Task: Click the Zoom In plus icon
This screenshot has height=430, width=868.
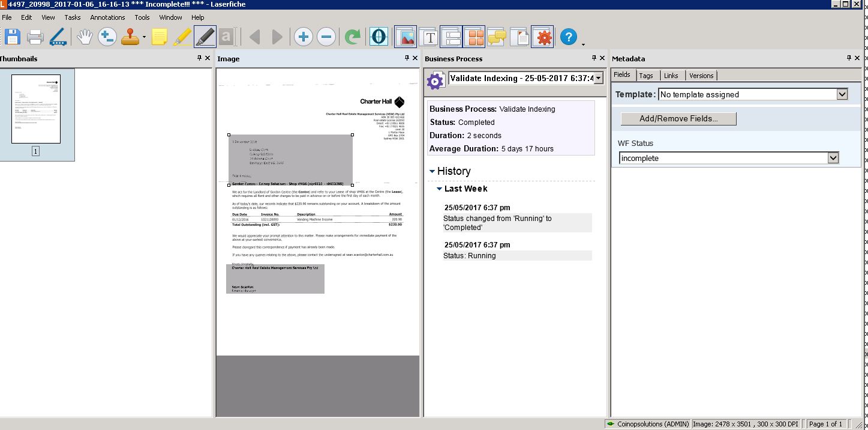Action: coord(303,37)
